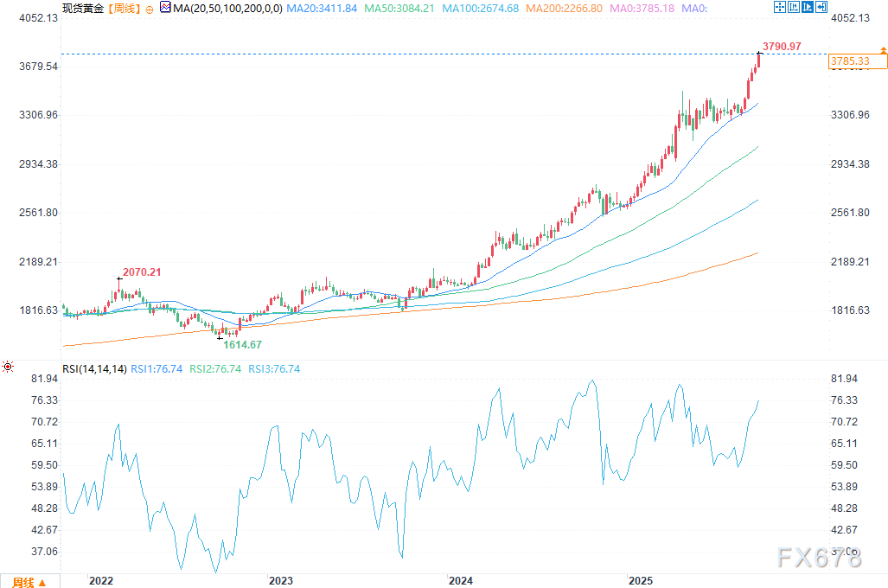The width and height of the screenshot is (888, 588).
Task: Open the 周线 period dropdown at bottom-left
Action: click(29, 582)
